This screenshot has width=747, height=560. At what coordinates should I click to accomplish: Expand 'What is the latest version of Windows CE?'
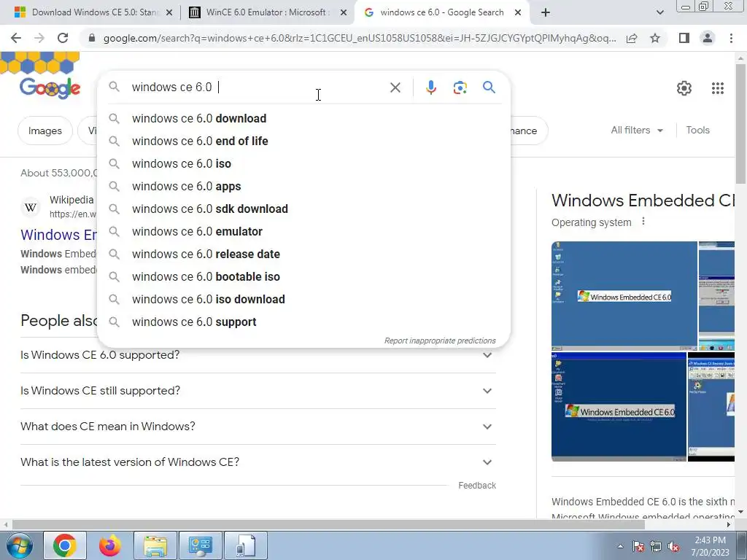point(258,462)
